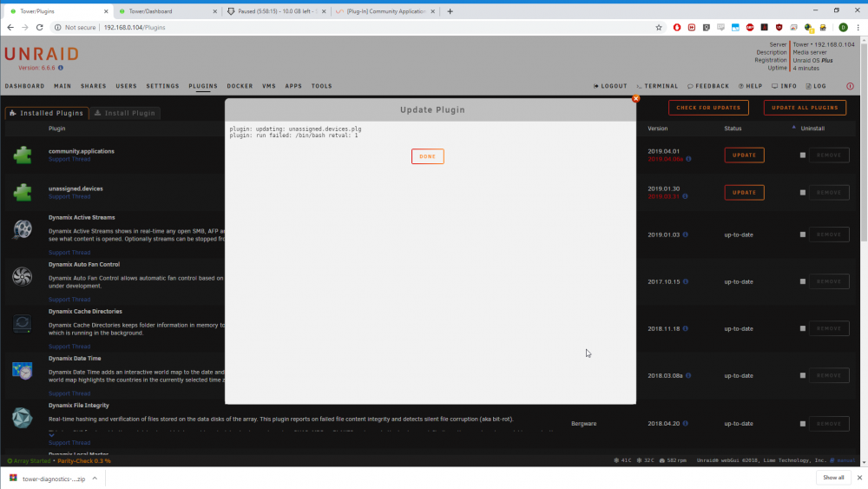Click the Dynamix Date Time clock icon
The image size is (868, 489).
coord(23,371)
